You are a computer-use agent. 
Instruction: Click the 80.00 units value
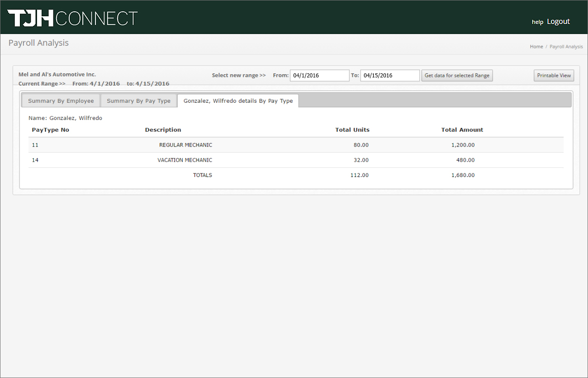coord(361,145)
